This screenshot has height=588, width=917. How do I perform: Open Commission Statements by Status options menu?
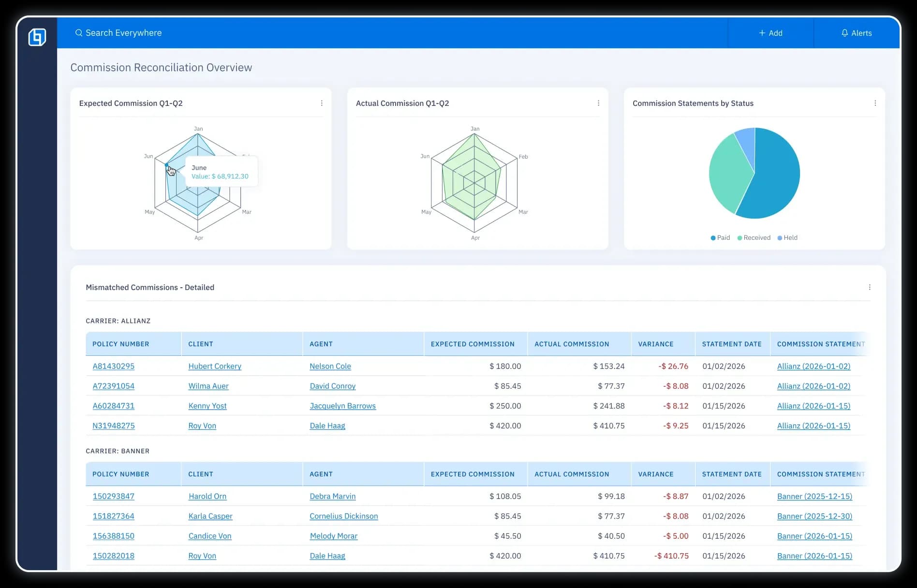coord(875,103)
